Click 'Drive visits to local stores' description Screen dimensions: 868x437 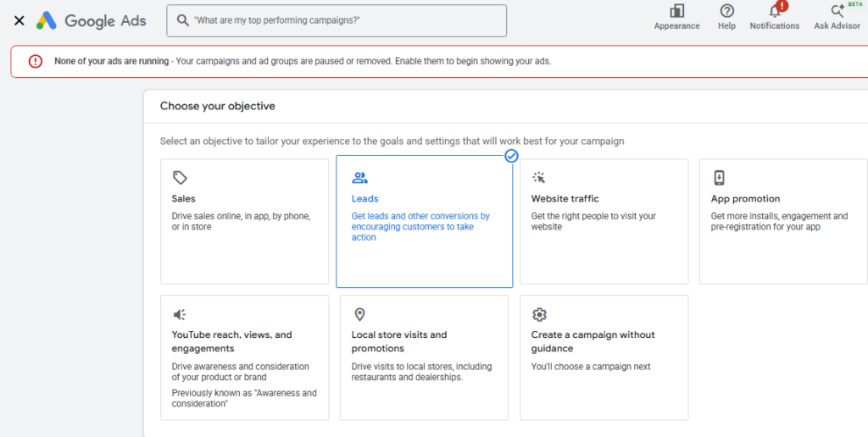point(421,372)
